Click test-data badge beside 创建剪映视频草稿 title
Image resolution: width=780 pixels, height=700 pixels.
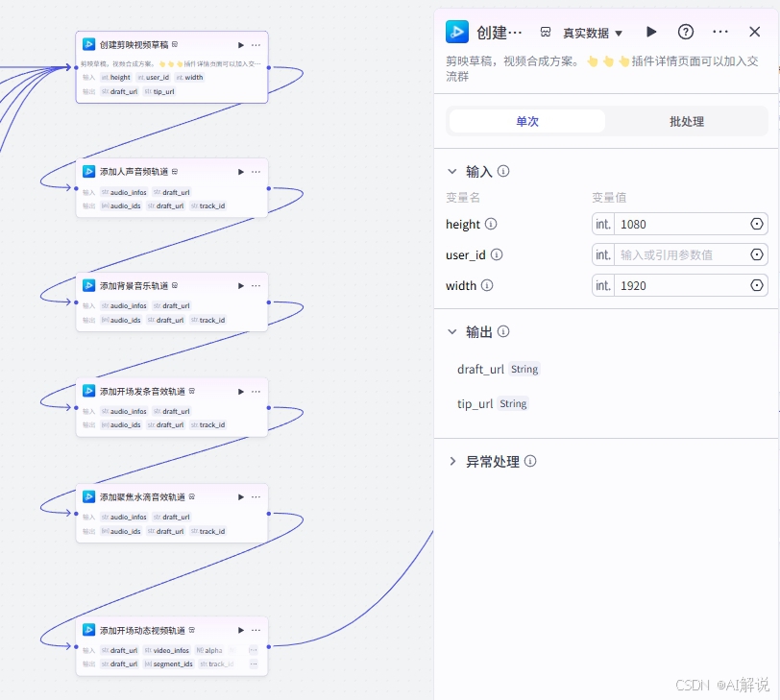[x=175, y=45]
